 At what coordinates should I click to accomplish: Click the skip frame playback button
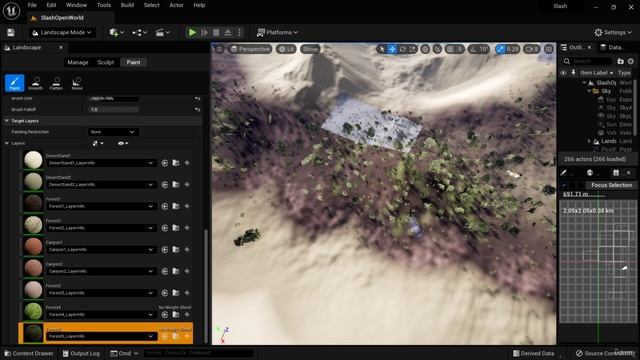pyautogui.click(x=204, y=32)
